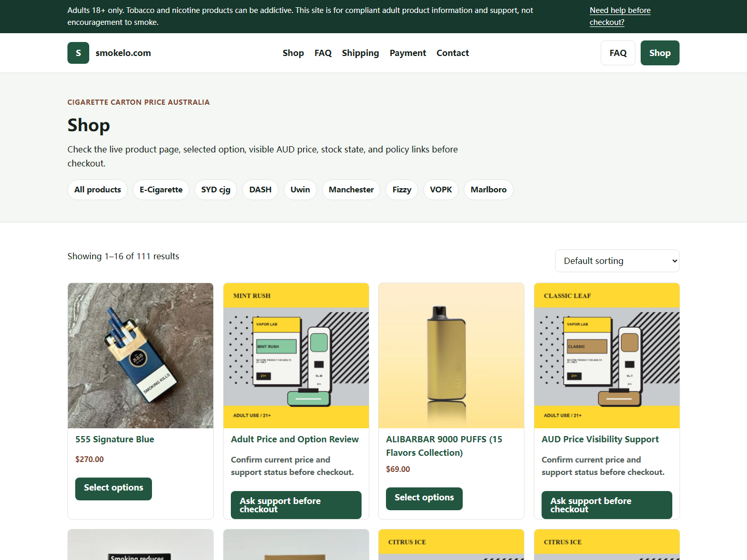Click the green Shop button in header
Viewport: 747px width, 560px height.
coord(660,53)
